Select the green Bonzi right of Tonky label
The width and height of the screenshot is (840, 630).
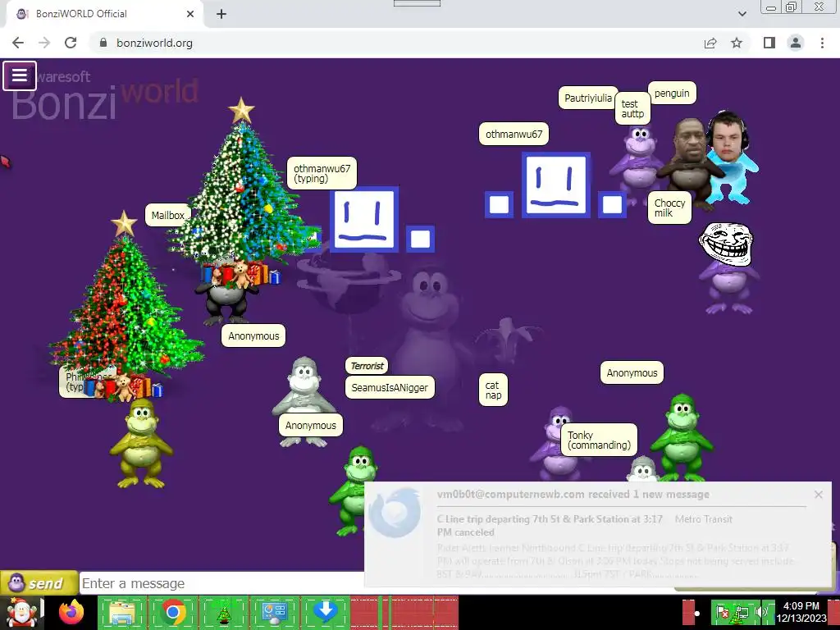[x=682, y=437]
